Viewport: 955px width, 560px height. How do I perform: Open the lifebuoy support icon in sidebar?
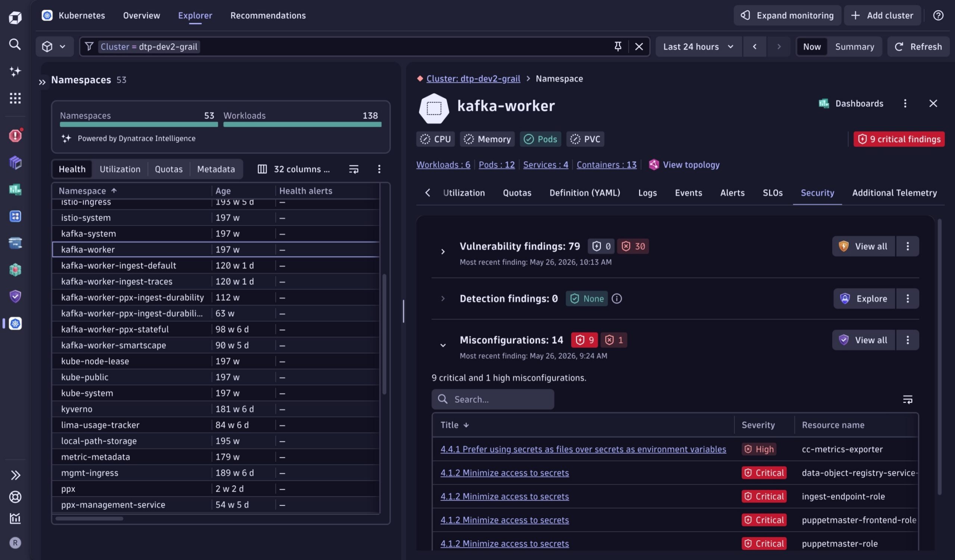pyautogui.click(x=15, y=497)
